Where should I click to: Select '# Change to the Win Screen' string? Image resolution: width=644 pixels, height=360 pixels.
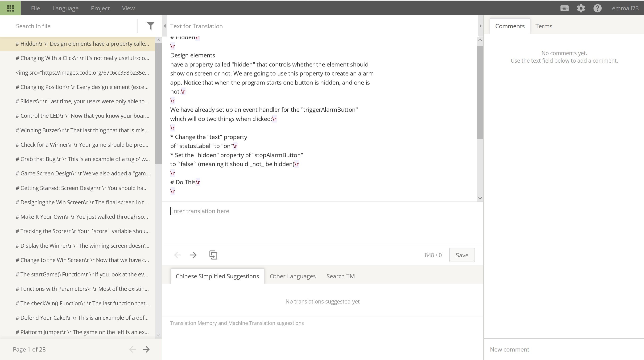pyautogui.click(x=78, y=260)
